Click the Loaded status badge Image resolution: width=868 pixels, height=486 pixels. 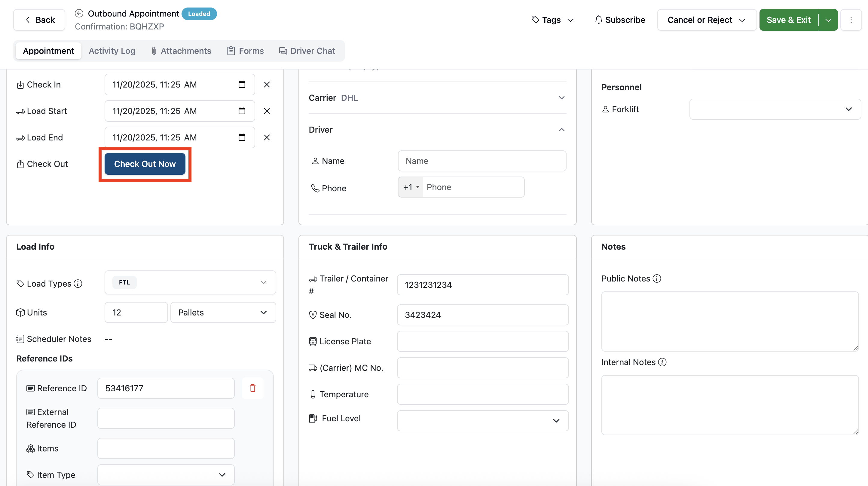pyautogui.click(x=199, y=14)
